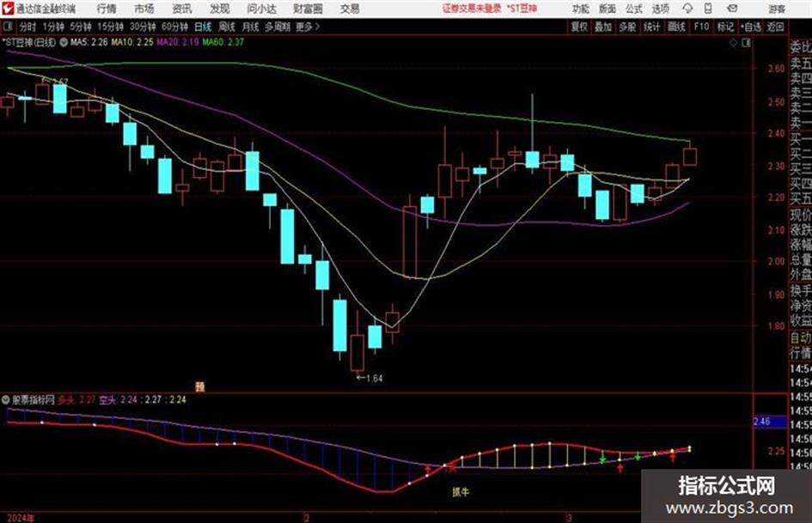Image resolution: width=812 pixels, height=523 pixels.
Task: Click the 2024年 date axis label
Action: 21,518
